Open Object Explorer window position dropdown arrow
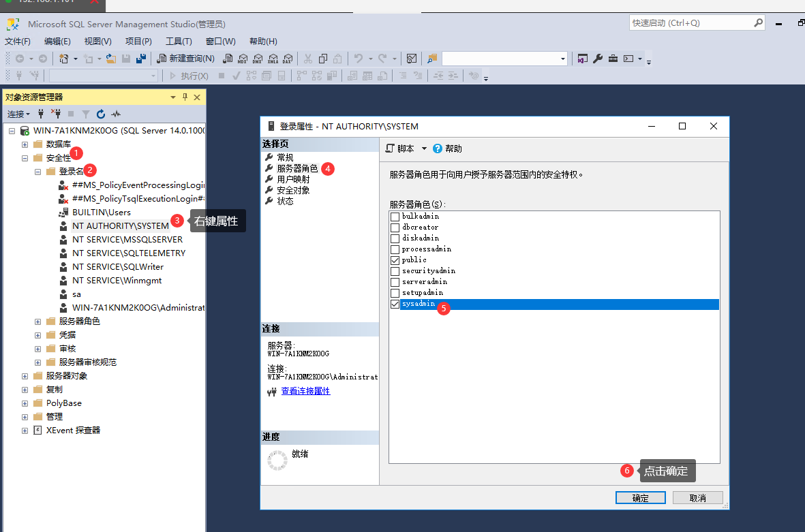The height and width of the screenshot is (532, 805). tap(173, 97)
